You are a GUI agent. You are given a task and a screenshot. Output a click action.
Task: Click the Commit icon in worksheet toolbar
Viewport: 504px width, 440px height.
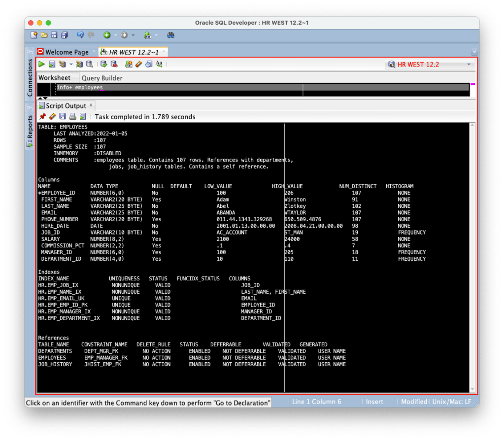[104, 64]
